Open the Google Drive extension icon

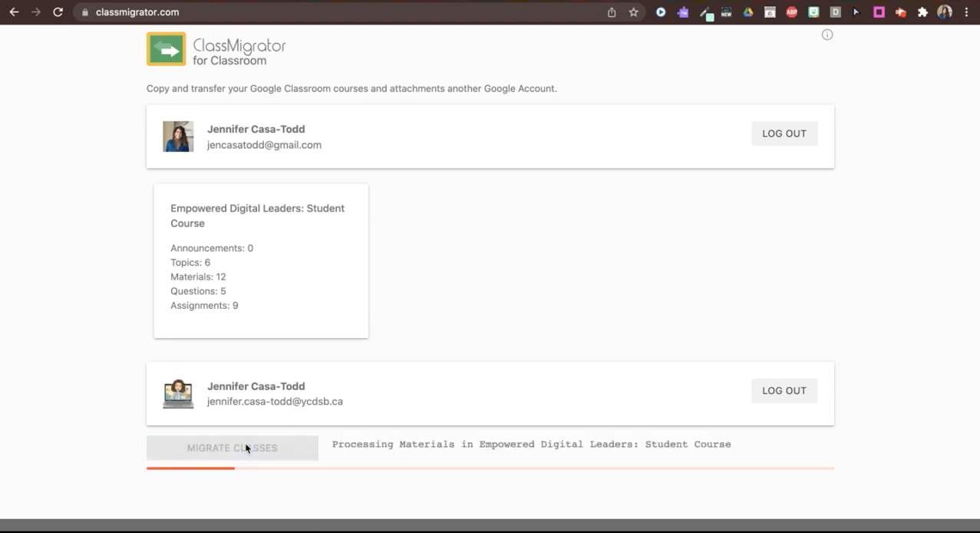tap(747, 12)
